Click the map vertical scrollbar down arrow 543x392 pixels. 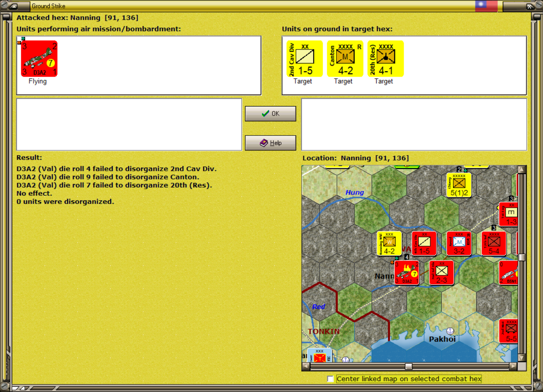tap(522, 358)
